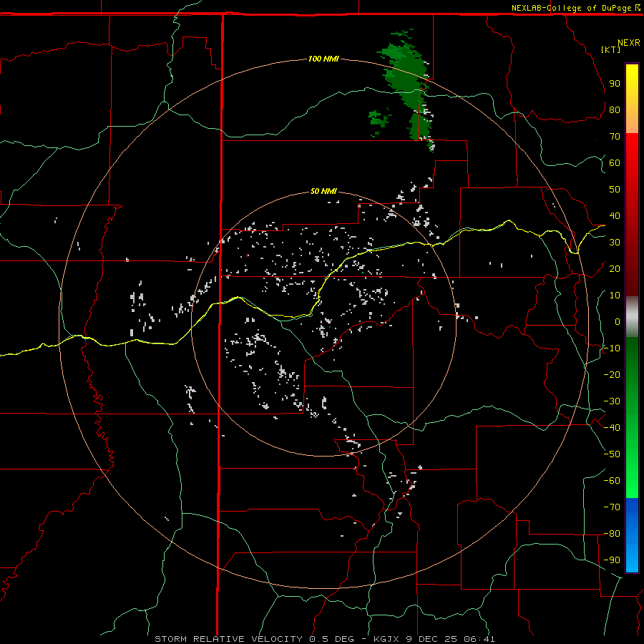Click the 60 value on velocity scale
Screen dimensions: 644x644
click(x=615, y=162)
